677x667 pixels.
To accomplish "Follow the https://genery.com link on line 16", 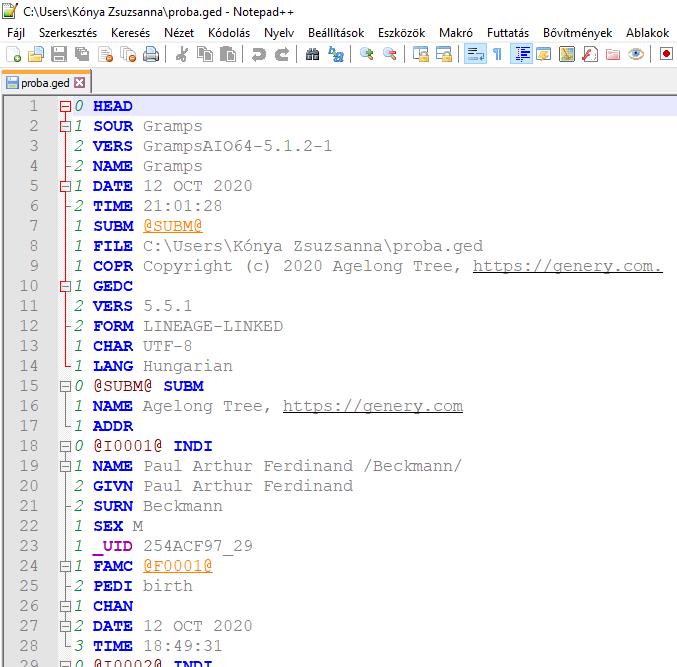I will pyautogui.click(x=373, y=406).
